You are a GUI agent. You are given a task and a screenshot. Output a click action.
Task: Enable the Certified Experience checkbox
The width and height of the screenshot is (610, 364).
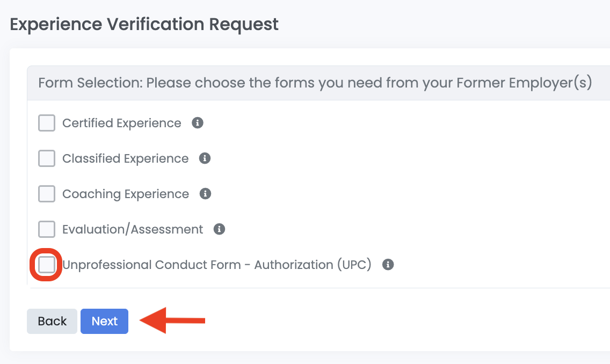[46, 123]
